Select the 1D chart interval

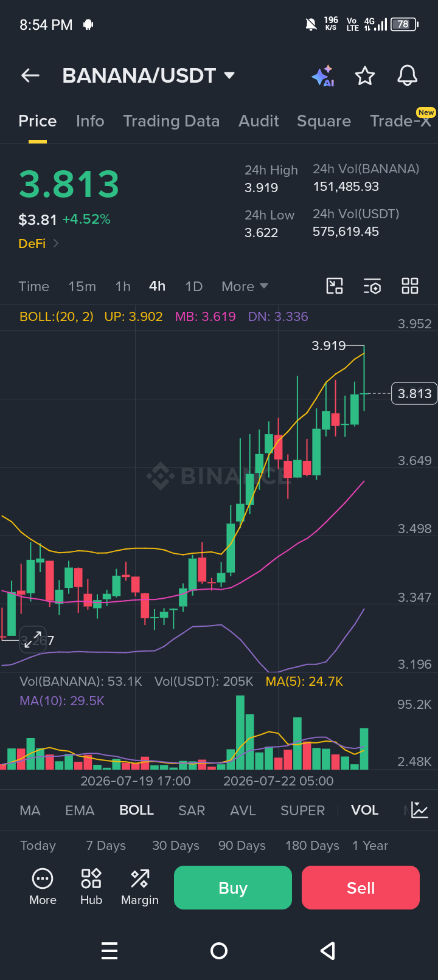[193, 286]
